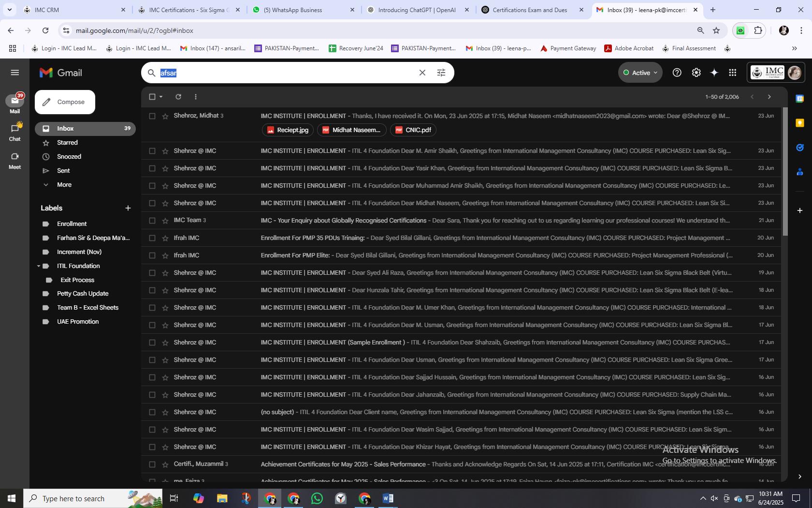This screenshot has height=508, width=812.
Task: Click the search magnifier icon in Gmail search
Action: point(152,73)
